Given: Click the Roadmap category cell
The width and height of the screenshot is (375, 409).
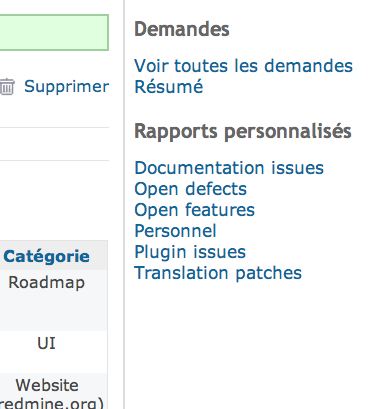Looking at the screenshot, I should (x=47, y=283).
